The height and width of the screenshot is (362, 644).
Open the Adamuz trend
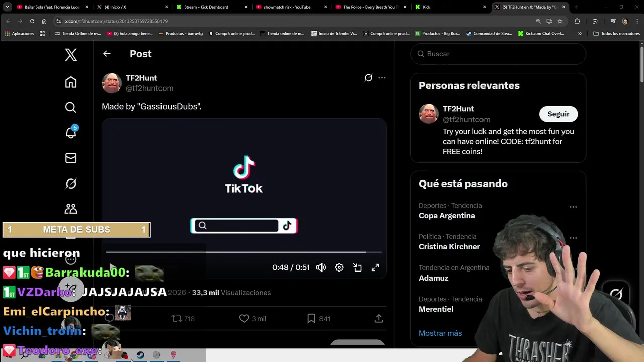(433, 278)
